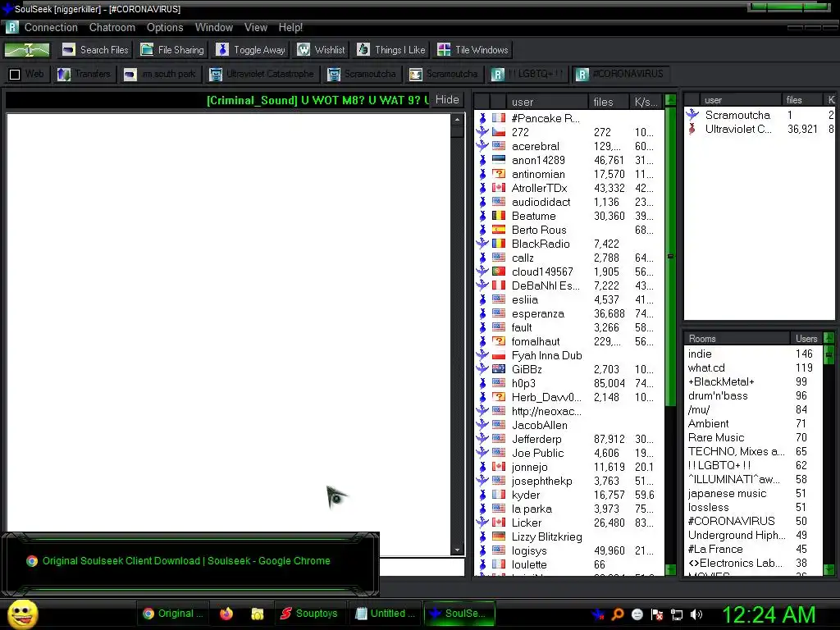
Task: Click the question-mark flag icon beside antinomian
Action: pos(499,174)
